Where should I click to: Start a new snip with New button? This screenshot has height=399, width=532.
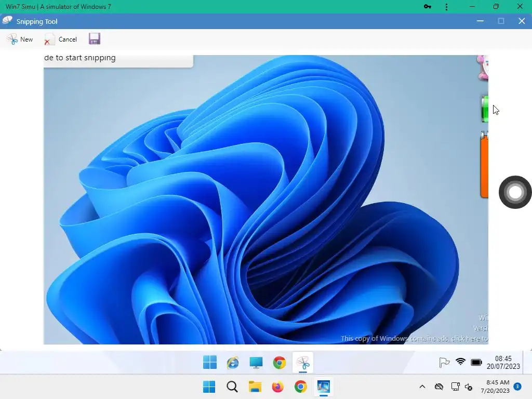20,39
